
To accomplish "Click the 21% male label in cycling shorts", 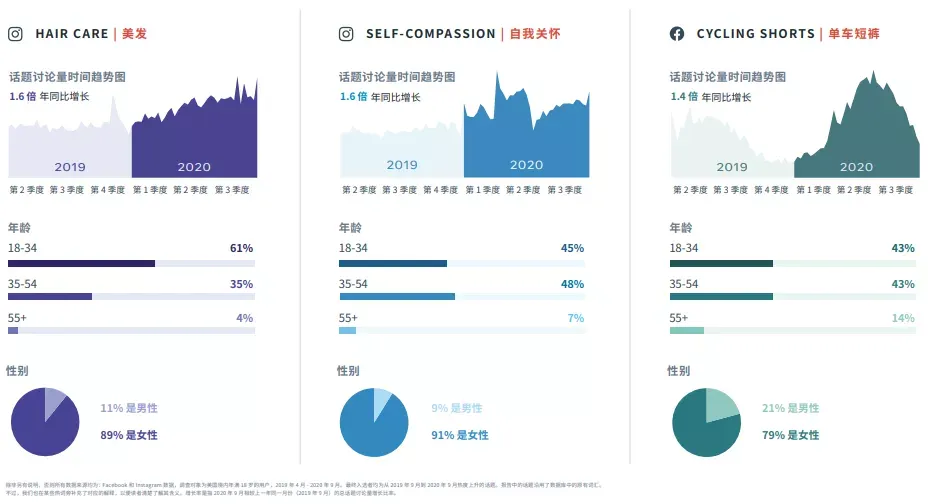I will (x=790, y=408).
